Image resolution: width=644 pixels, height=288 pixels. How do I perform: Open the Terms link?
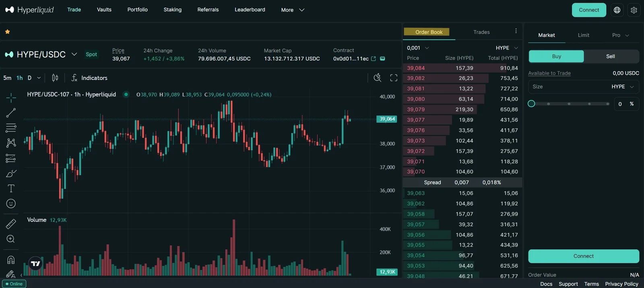pyautogui.click(x=592, y=284)
